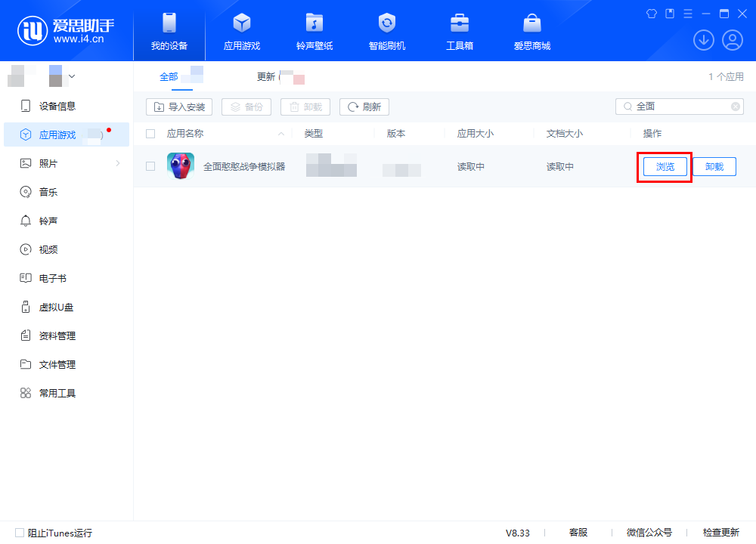This screenshot has width=756, height=544.
Task: Click 导入安装 button
Action: point(179,107)
